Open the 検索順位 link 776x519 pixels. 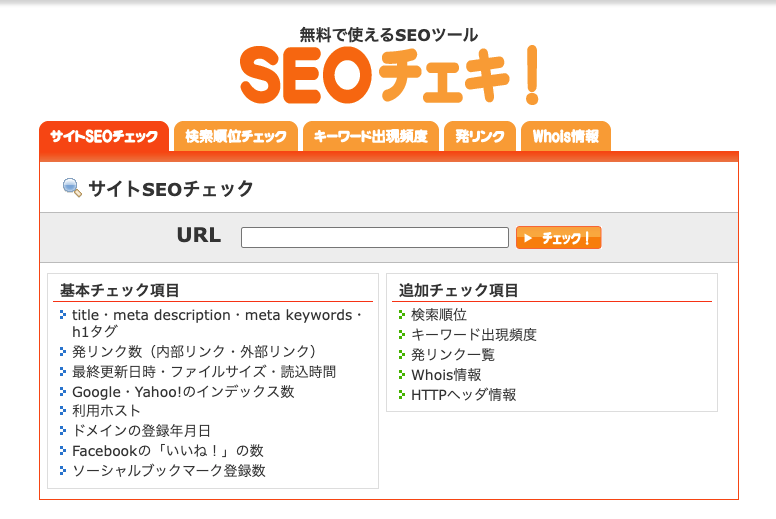coord(439,315)
